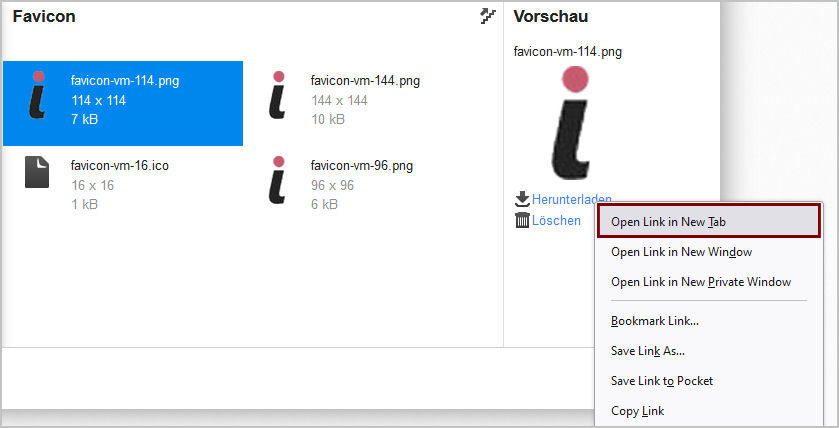Select Bookmark Link... from the context menu
The height and width of the screenshot is (428, 839).
pos(709,321)
